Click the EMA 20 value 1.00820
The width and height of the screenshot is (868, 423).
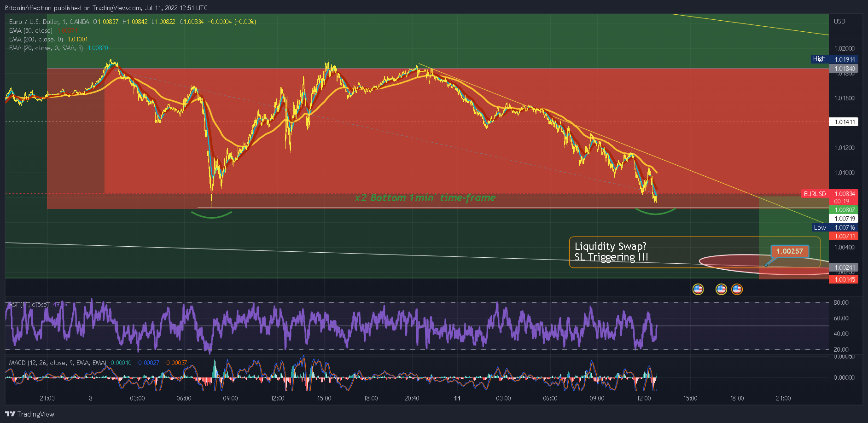tap(98, 48)
